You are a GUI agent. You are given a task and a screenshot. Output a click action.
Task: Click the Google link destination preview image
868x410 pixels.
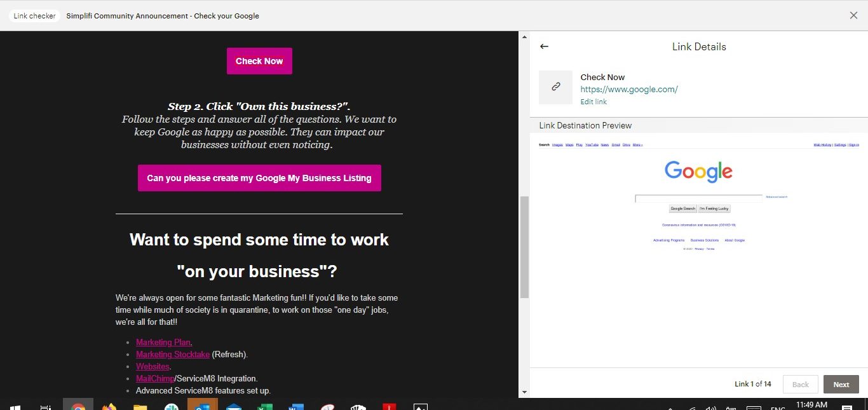[699, 250]
